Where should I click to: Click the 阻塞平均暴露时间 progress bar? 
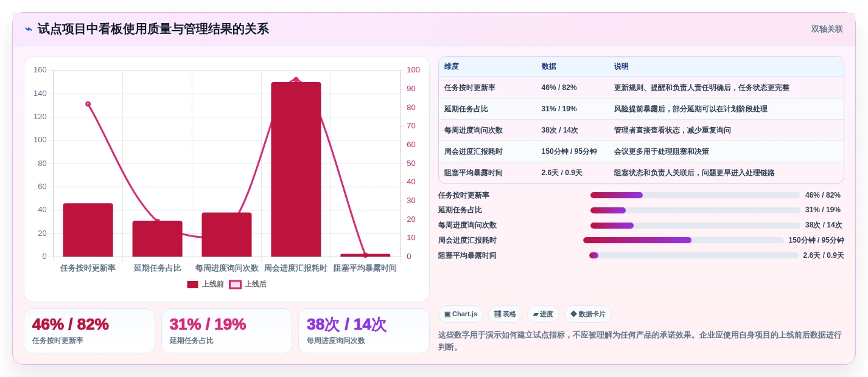pos(694,255)
